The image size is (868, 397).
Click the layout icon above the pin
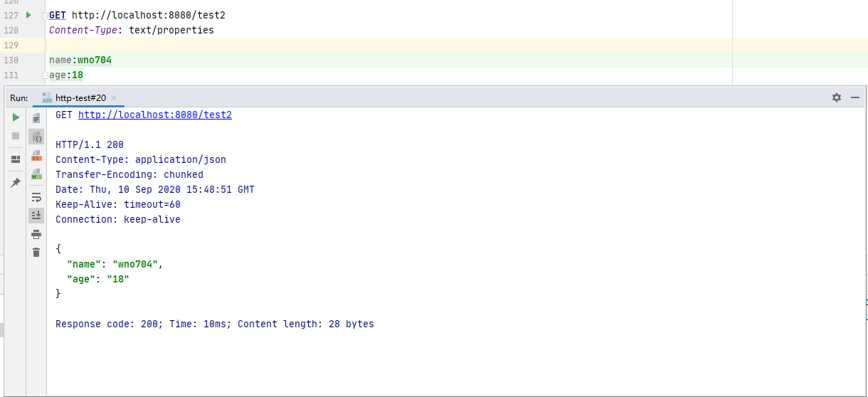coord(16,159)
